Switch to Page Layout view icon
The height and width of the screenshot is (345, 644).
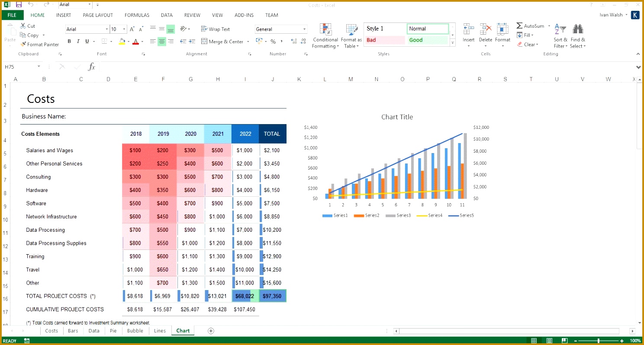click(549, 341)
